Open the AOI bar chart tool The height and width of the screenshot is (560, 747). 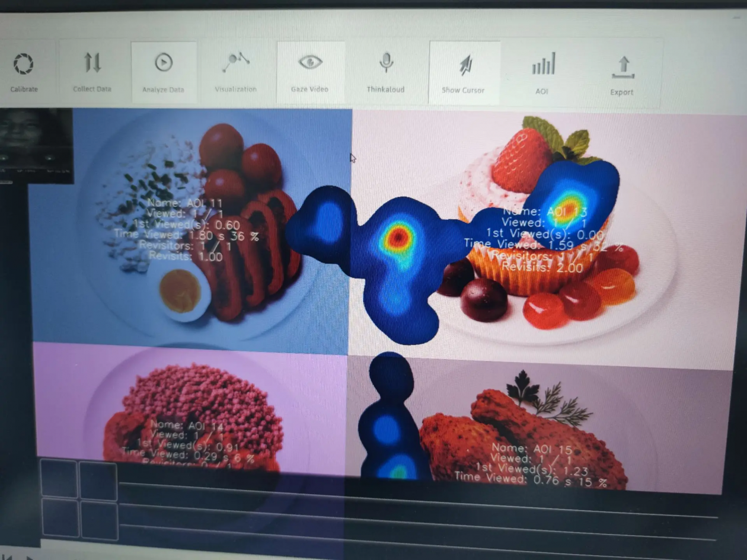pos(542,73)
